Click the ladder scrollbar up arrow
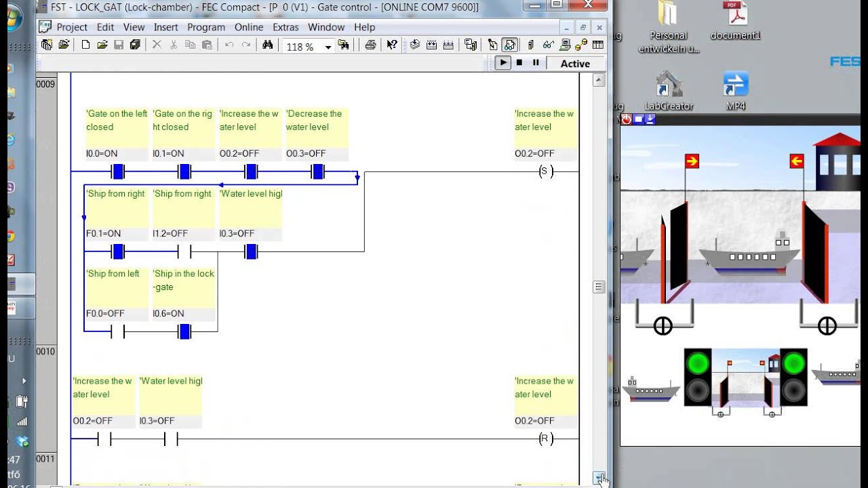 [x=599, y=80]
